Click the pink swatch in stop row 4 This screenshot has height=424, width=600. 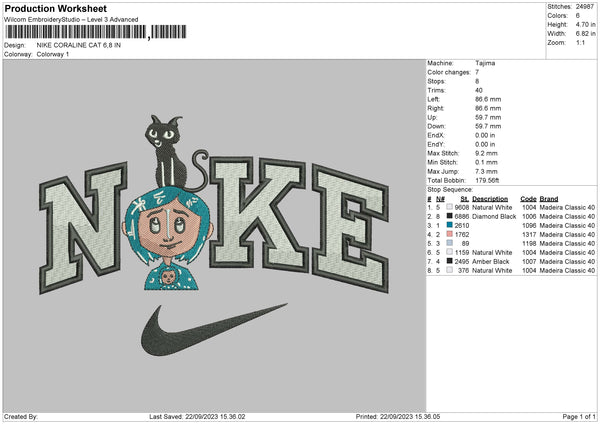tap(450, 234)
